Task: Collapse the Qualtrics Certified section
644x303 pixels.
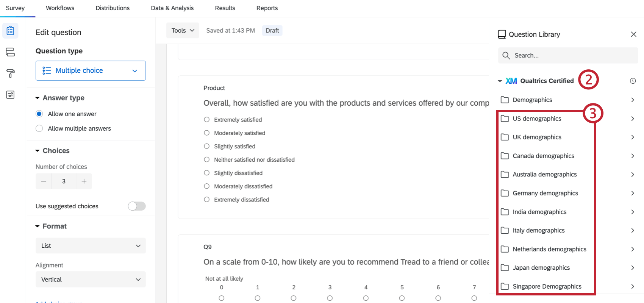Action: [500, 81]
